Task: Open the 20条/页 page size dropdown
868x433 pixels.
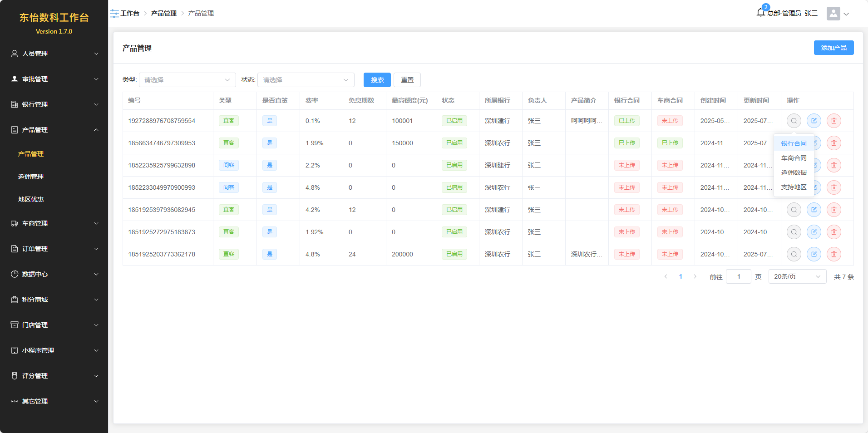Action: (797, 276)
